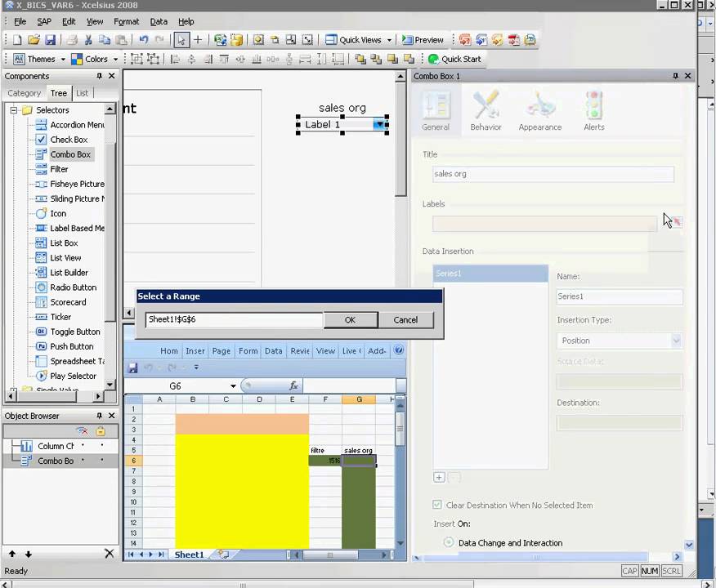This screenshot has width=716, height=588.
Task: Switch to List tab in Components
Action: point(83,93)
